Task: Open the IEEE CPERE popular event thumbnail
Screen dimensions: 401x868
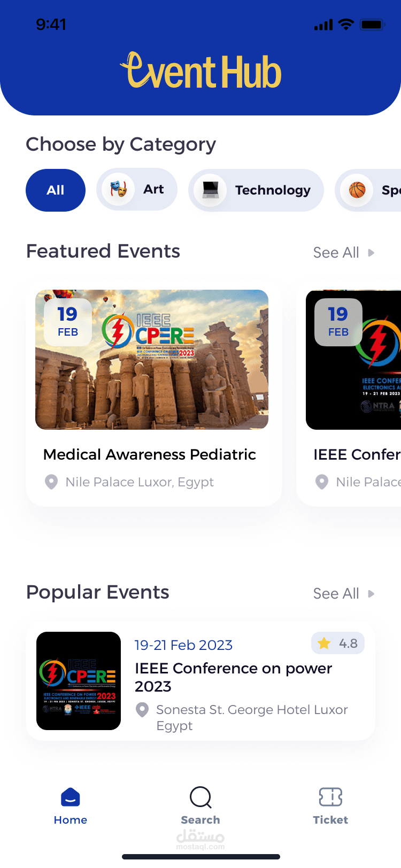Action: click(79, 681)
